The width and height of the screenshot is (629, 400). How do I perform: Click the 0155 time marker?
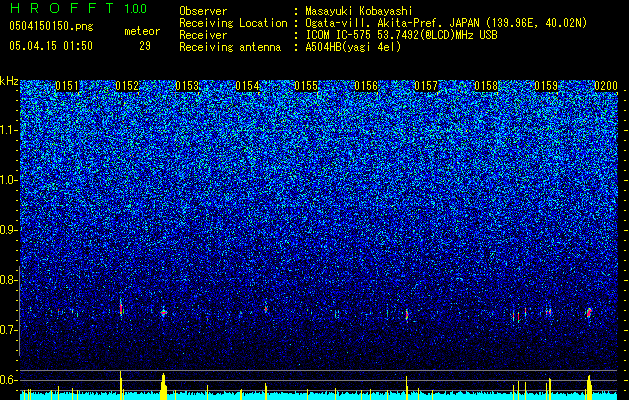coord(306,86)
